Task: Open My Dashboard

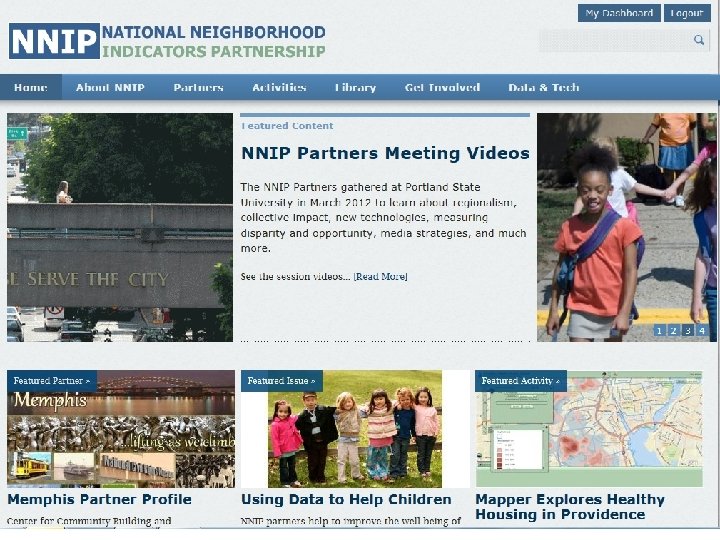Action: coord(619,13)
